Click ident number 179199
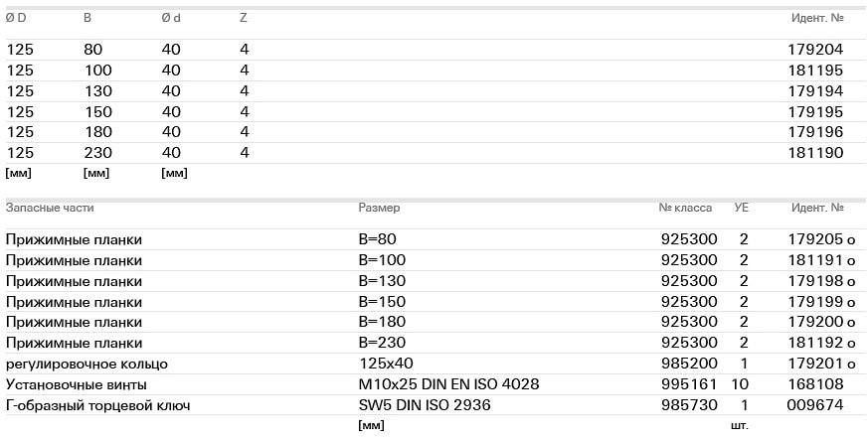This screenshot has width=868, height=441. 816,302
